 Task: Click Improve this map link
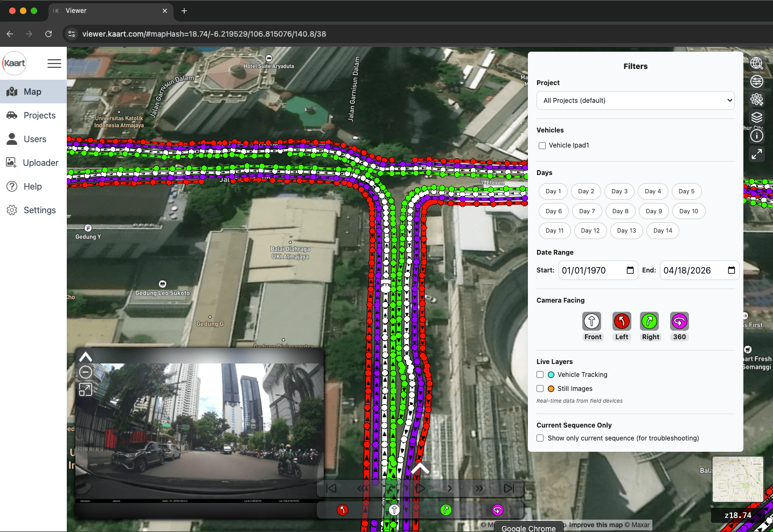595,524
